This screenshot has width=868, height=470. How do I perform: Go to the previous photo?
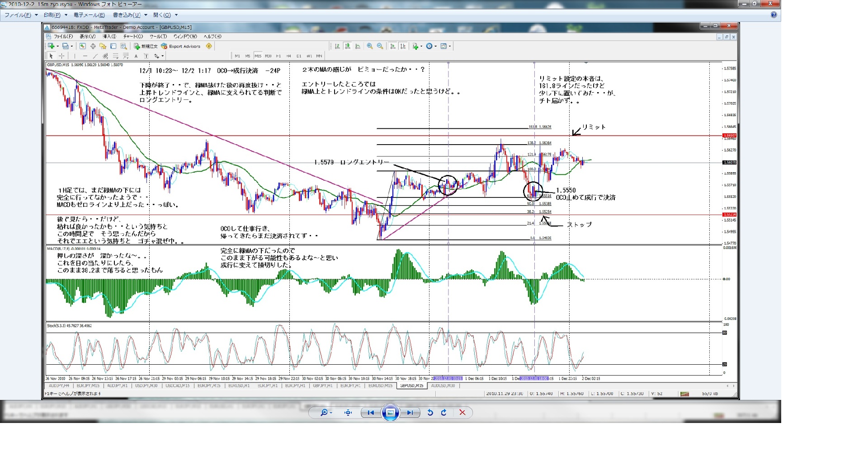(x=371, y=413)
